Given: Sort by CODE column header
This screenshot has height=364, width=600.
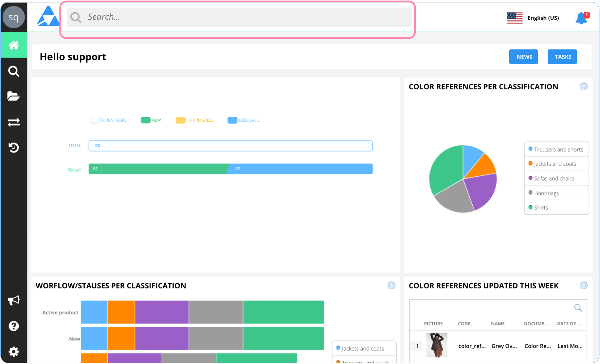Looking at the screenshot, I should (x=464, y=324).
